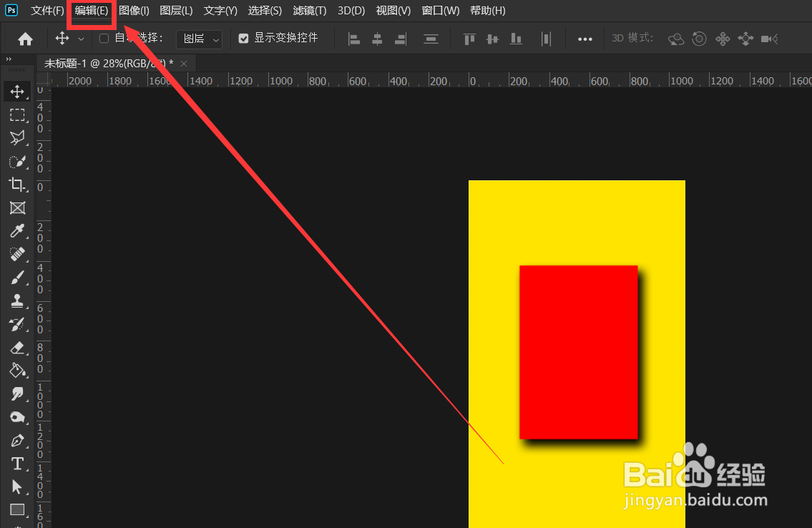Select the Crop tool
Image resolution: width=812 pixels, height=528 pixels.
[17, 185]
